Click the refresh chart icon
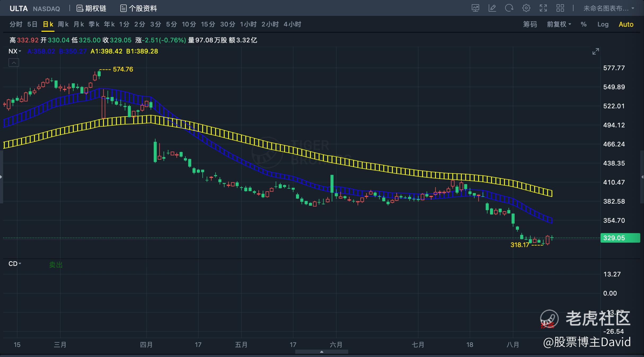The height and width of the screenshot is (357, 644). 509,8
